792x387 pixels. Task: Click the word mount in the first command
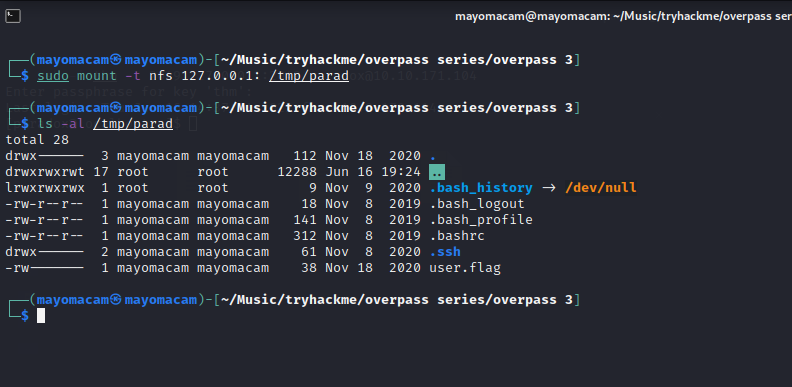[97, 76]
